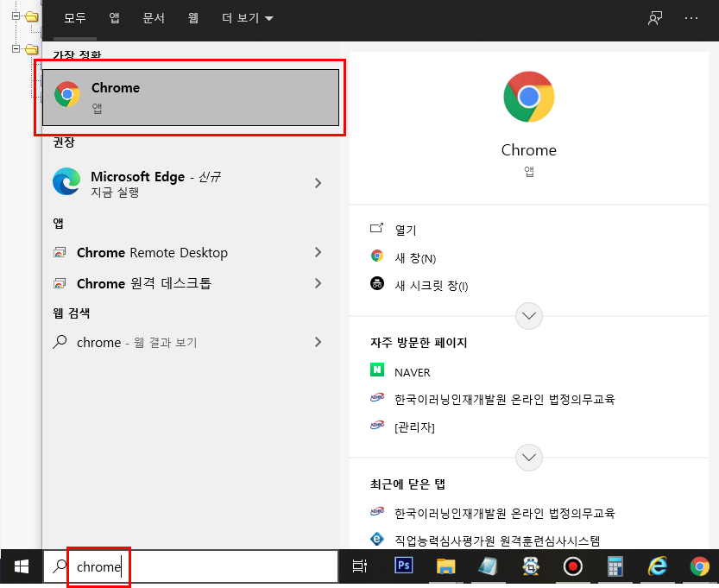
Task: Click the magnifier icon beside chrome web search
Action: pos(60,342)
